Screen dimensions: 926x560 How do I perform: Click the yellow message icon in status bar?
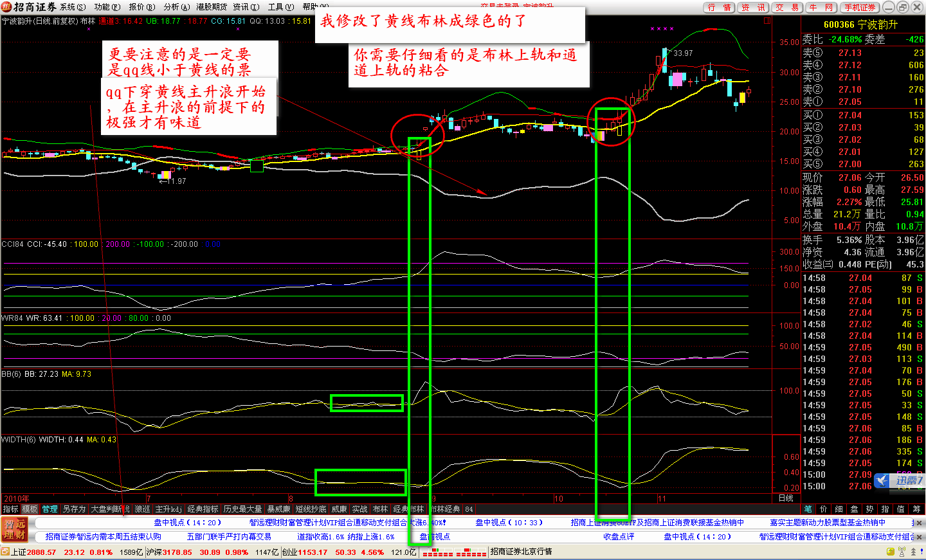coord(891,552)
